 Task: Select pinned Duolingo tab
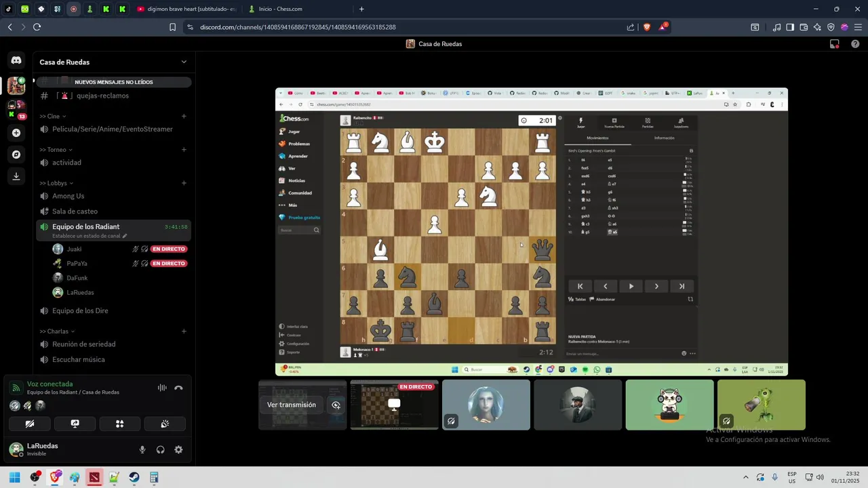click(25, 9)
